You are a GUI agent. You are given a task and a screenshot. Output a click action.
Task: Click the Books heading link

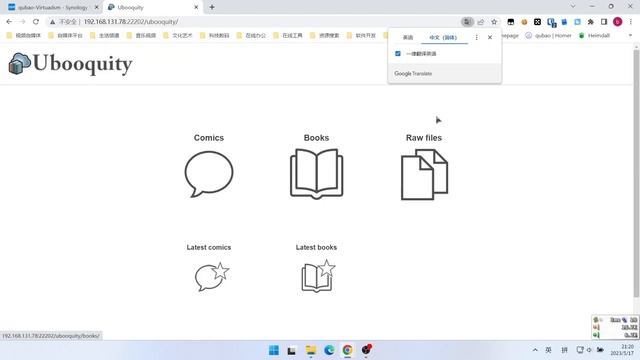(316, 138)
